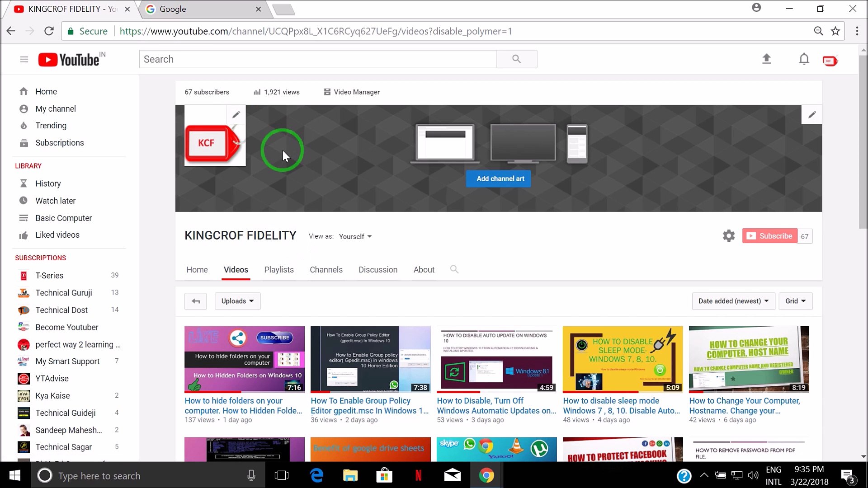Click the YouTube logo

[x=70, y=59]
